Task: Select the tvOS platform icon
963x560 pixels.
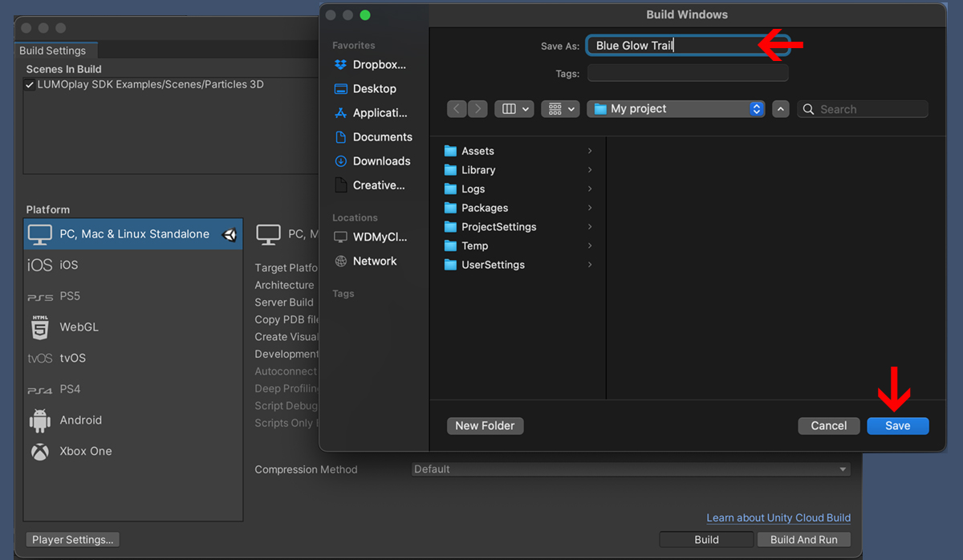Action: click(39, 359)
